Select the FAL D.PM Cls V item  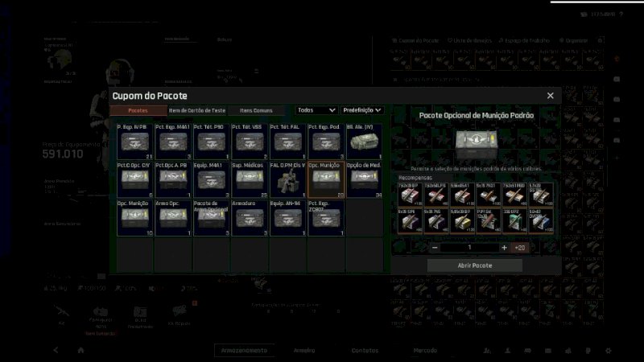[x=287, y=179]
